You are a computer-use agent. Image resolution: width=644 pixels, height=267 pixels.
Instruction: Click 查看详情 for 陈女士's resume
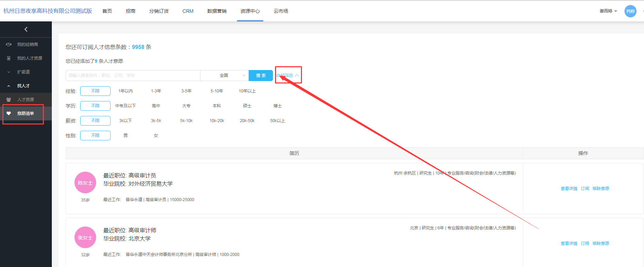click(569, 189)
